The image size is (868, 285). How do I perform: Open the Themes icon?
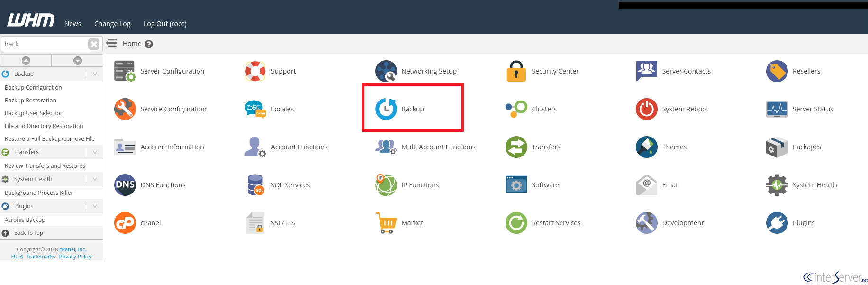(647, 147)
